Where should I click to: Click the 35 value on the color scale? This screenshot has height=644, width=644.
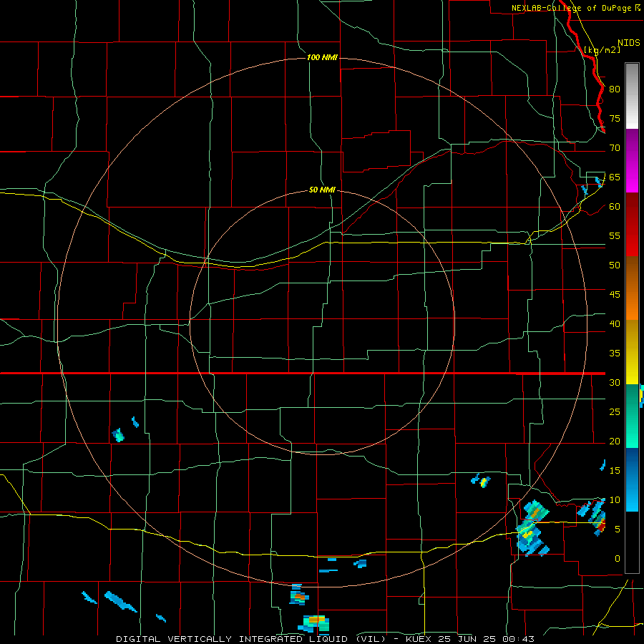coord(615,353)
